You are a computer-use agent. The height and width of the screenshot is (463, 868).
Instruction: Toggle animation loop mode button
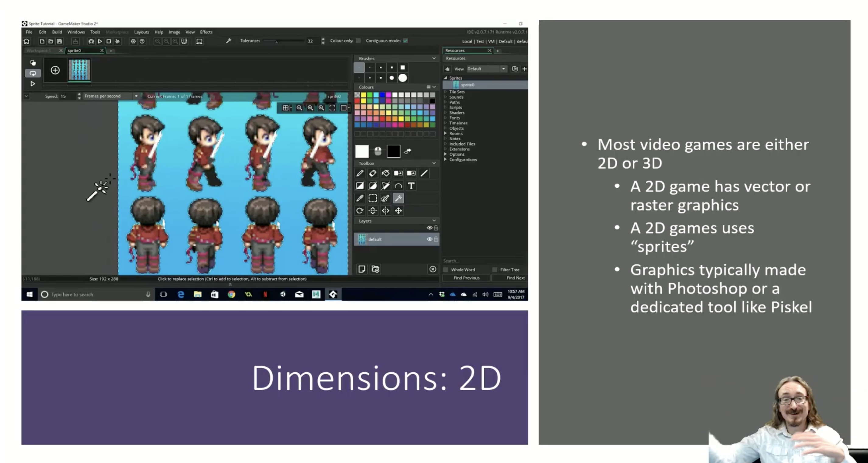pos(33,73)
